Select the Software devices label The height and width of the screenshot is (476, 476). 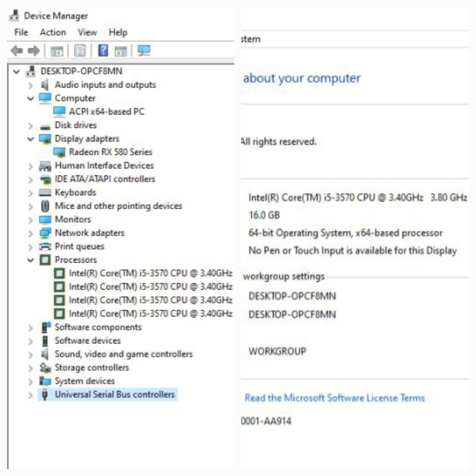(88, 340)
